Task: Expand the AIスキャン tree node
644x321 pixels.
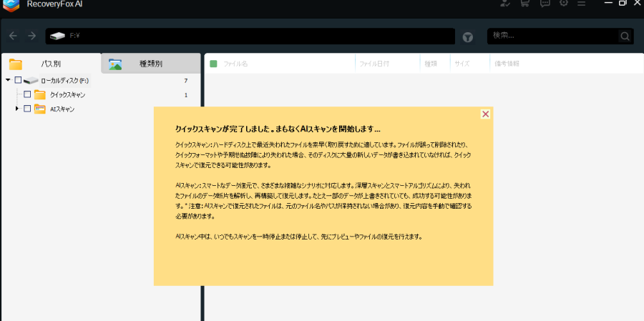Action: coord(17,109)
